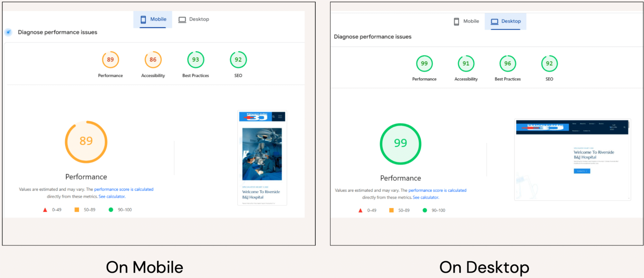Click the small orange 89 Performance gauge
The width and height of the screenshot is (644, 278).
pyautogui.click(x=110, y=60)
